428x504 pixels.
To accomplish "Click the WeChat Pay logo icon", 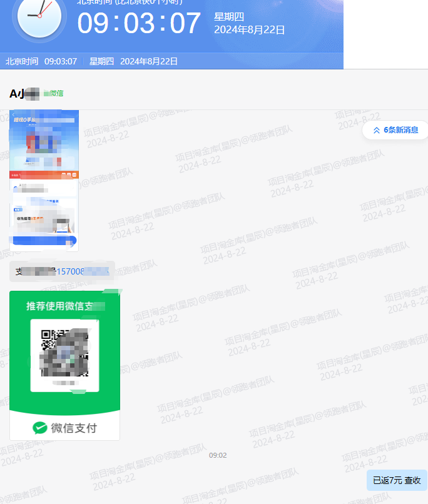I will (x=40, y=428).
